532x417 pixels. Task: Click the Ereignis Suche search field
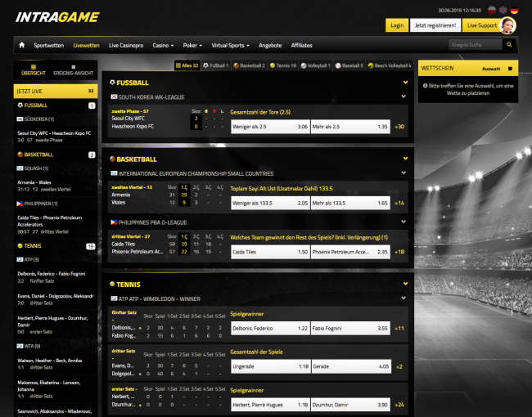pos(476,45)
